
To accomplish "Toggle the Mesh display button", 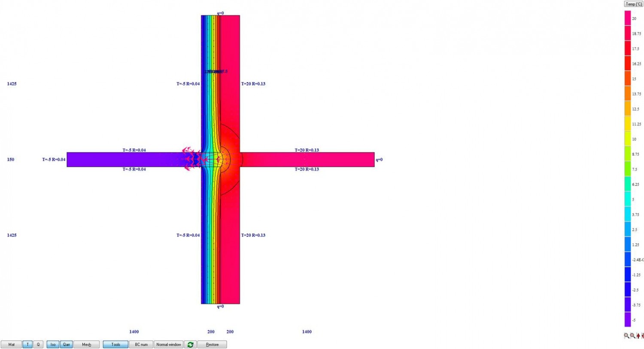I will 86,344.
